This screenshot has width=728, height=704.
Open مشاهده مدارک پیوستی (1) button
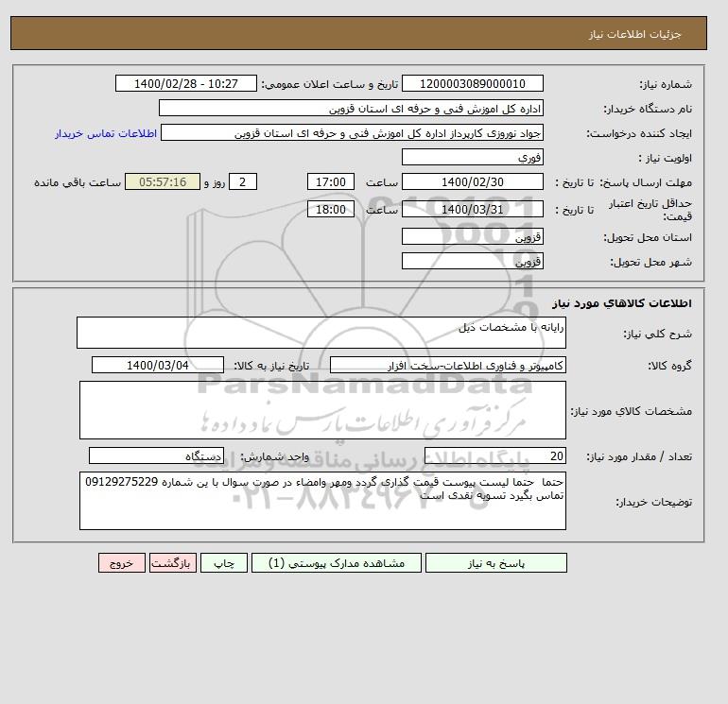[337, 563]
